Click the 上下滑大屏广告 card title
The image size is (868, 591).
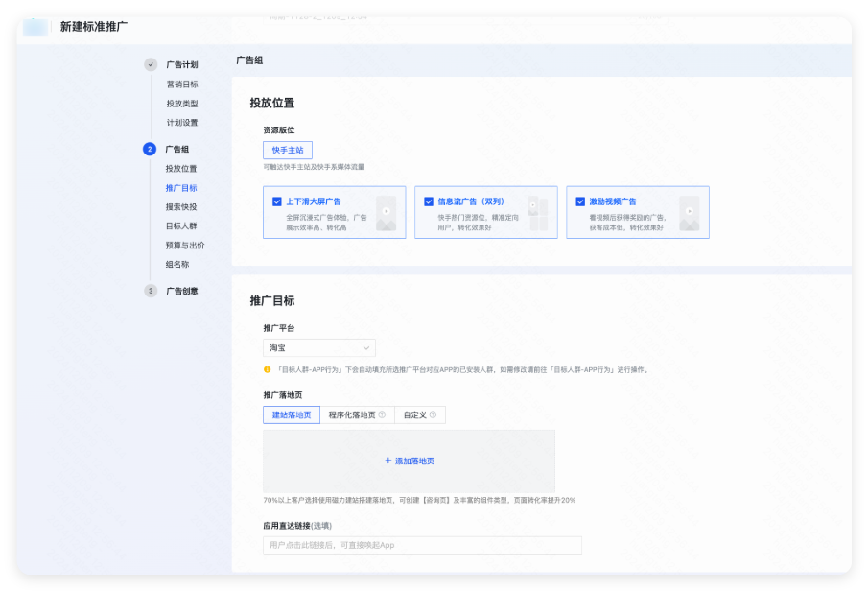(x=314, y=201)
